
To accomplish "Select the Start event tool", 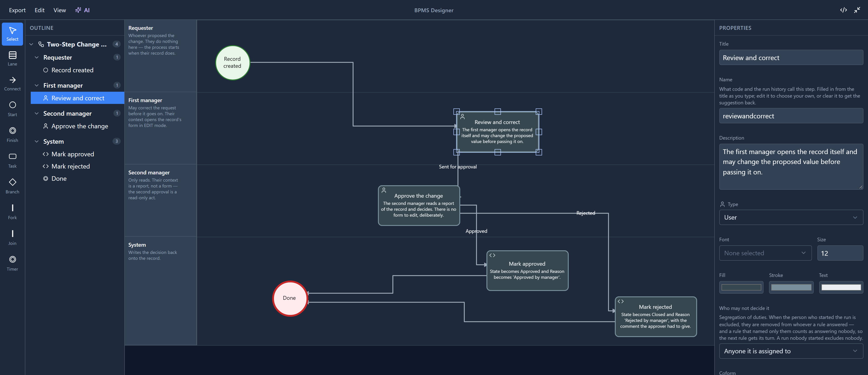I will tap(12, 109).
